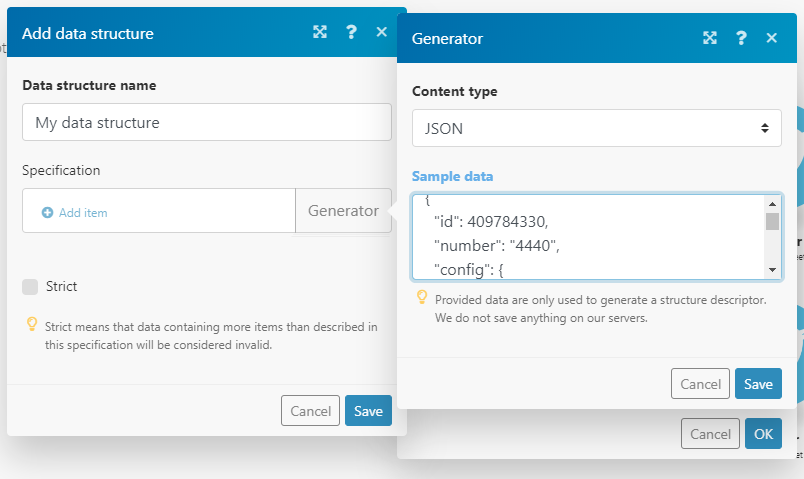Click the Specification label

pos(61,170)
